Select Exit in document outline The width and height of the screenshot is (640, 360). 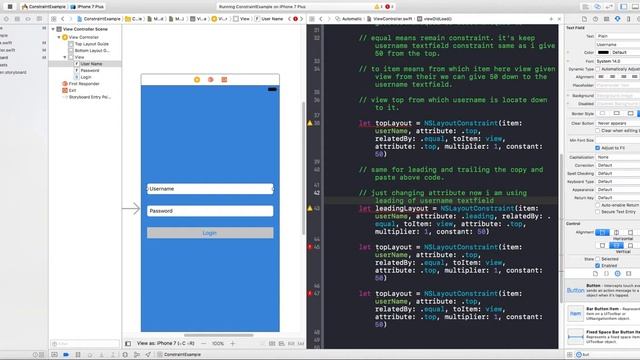click(x=69, y=90)
